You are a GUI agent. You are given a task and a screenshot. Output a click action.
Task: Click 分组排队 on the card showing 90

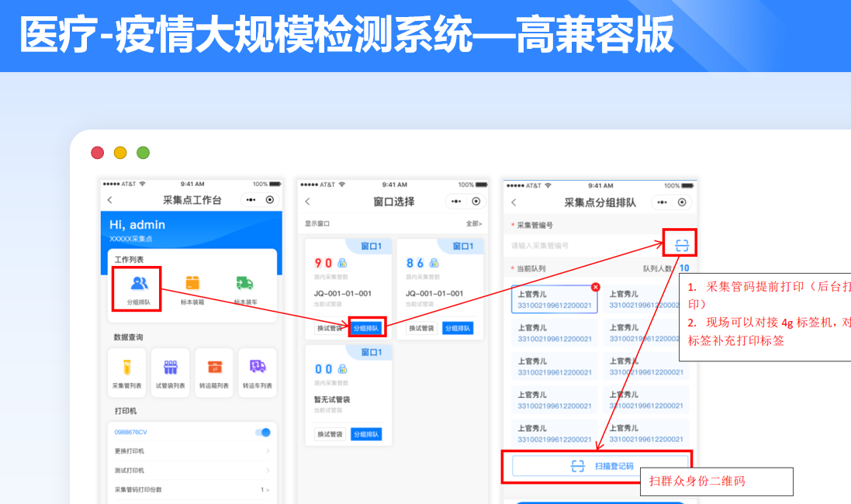point(366,328)
